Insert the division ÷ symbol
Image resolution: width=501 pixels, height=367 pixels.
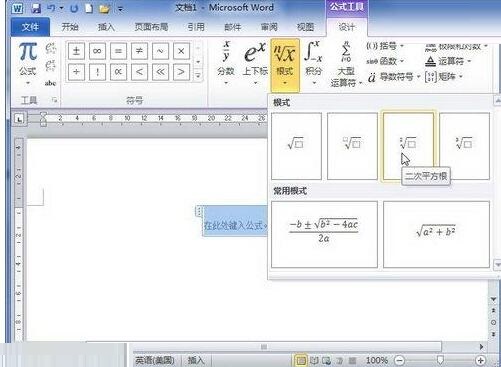(76, 72)
